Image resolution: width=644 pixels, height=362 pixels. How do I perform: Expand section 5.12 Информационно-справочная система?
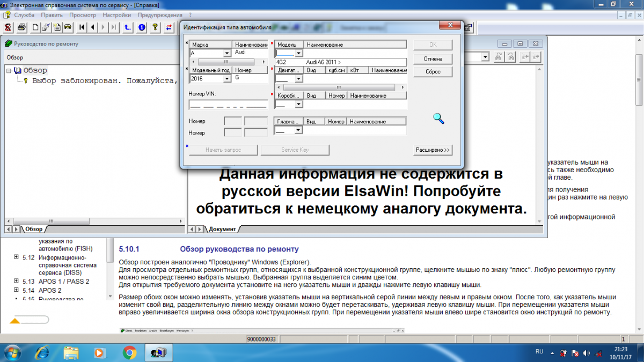click(17, 257)
